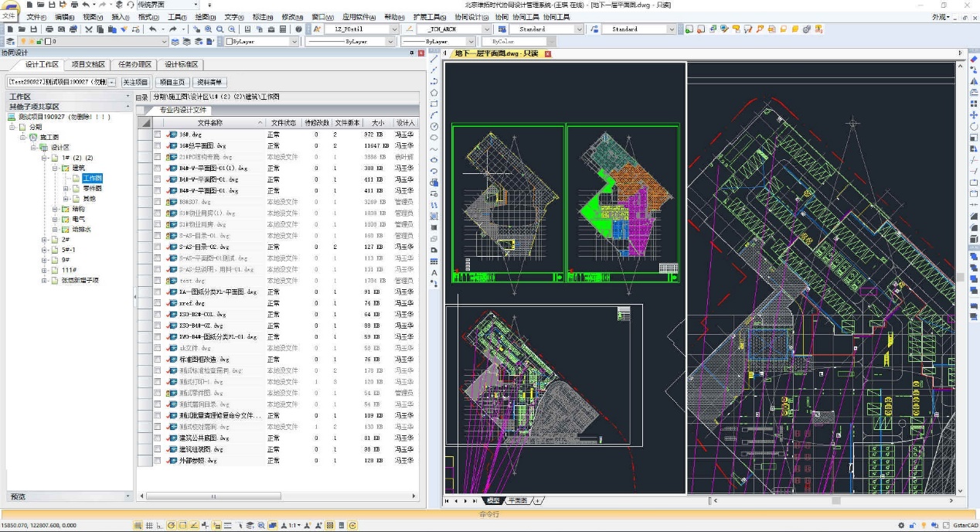This screenshot has width=980, height=532.
Task: Select the 给排水 tree item
Action: pyautogui.click(x=82, y=230)
